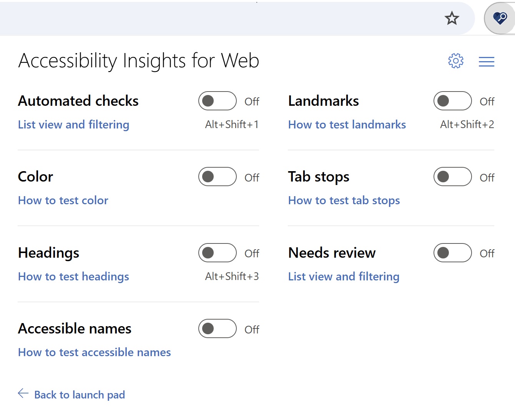Open the How to test headings link
This screenshot has width=515, height=420.
click(73, 277)
